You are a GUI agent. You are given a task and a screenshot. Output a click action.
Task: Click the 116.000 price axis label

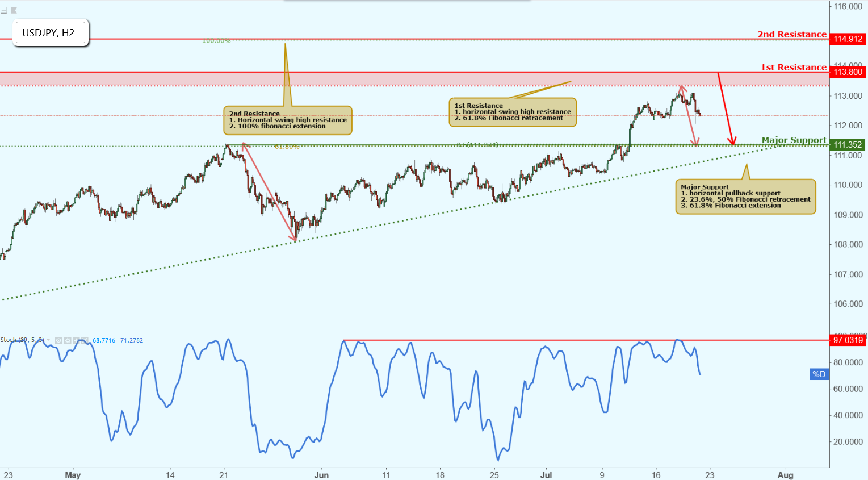tap(848, 6)
